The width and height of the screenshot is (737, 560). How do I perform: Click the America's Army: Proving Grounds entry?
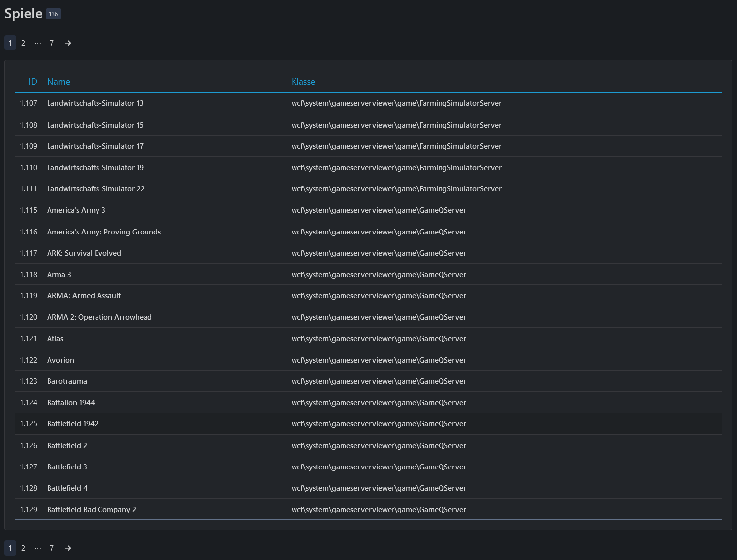[103, 232]
